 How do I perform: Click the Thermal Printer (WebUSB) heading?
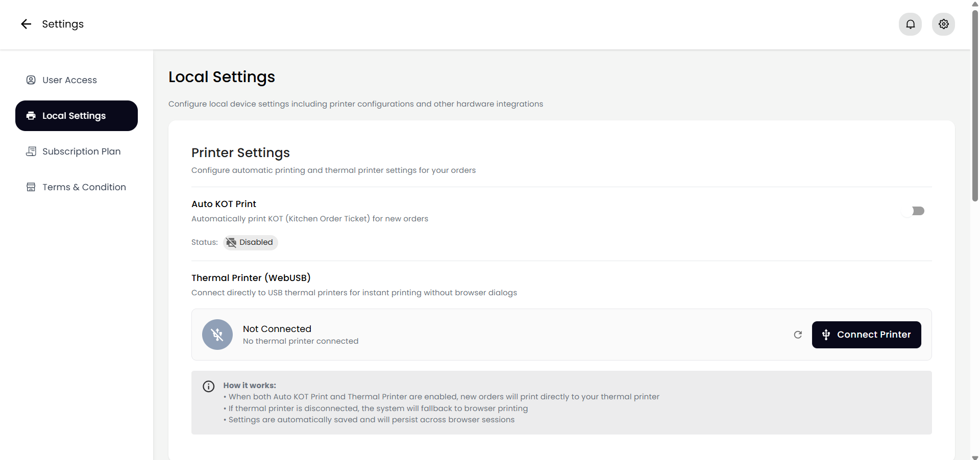(251, 278)
